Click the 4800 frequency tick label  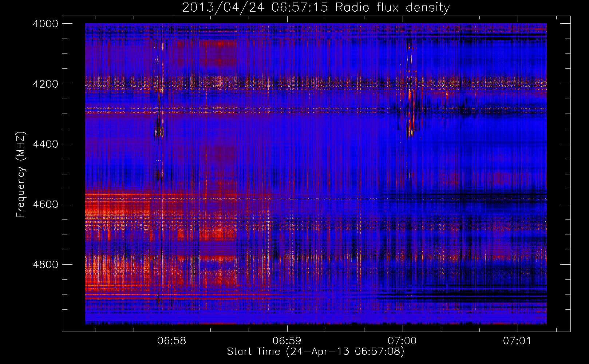(46, 265)
